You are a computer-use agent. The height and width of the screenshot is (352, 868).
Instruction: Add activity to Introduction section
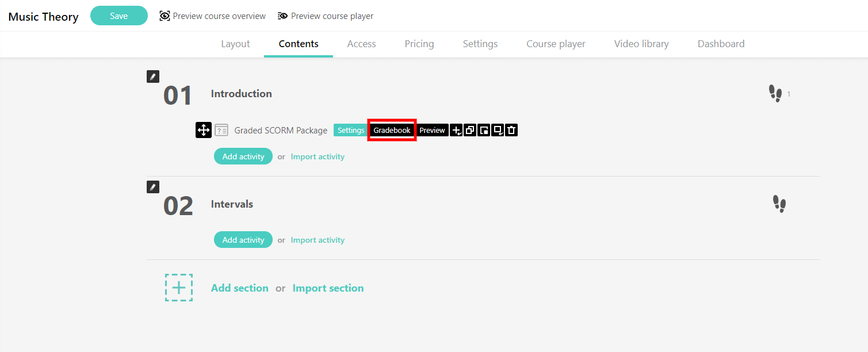(x=243, y=156)
